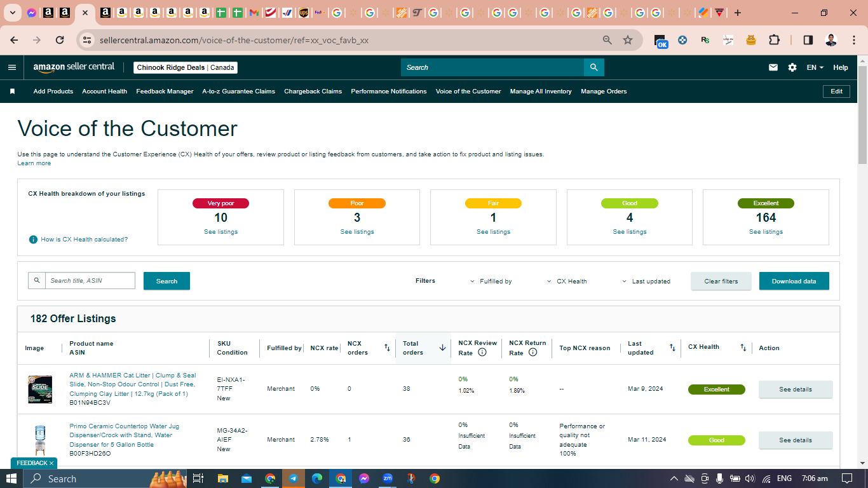Expand the CX Health filter
This screenshot has height=488, width=868.
(567, 281)
